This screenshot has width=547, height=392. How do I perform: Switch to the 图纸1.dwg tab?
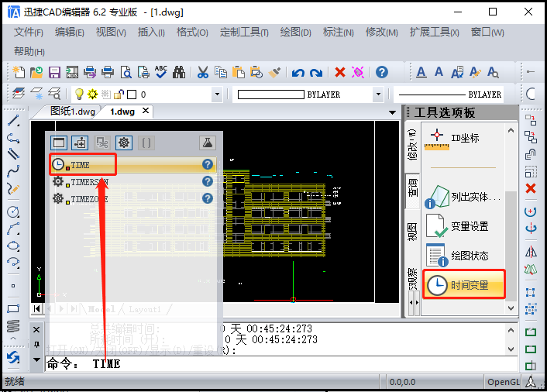[72, 112]
